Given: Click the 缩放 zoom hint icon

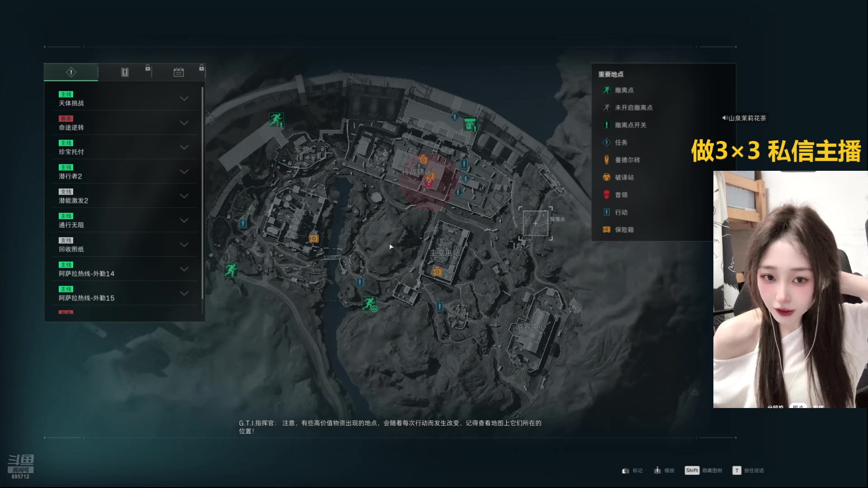Looking at the screenshot, I should coord(657,470).
